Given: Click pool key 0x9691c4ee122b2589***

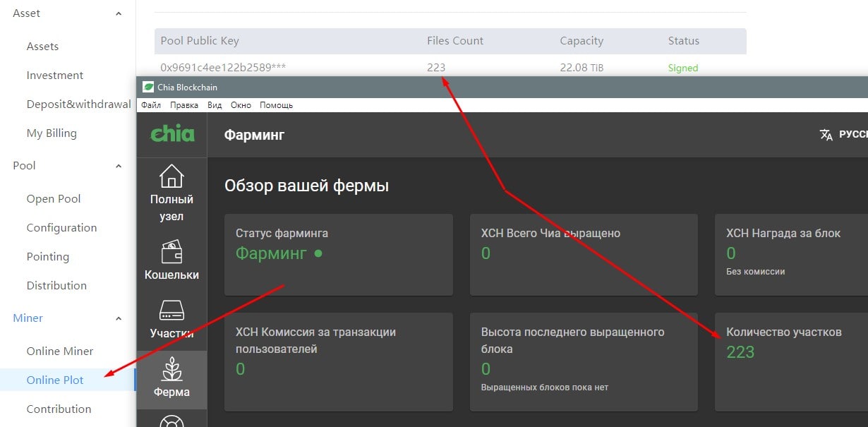Looking at the screenshot, I should pos(223,68).
